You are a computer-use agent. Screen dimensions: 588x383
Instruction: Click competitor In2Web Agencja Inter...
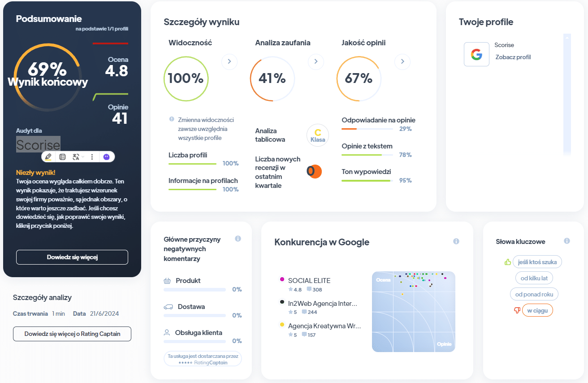323,303
